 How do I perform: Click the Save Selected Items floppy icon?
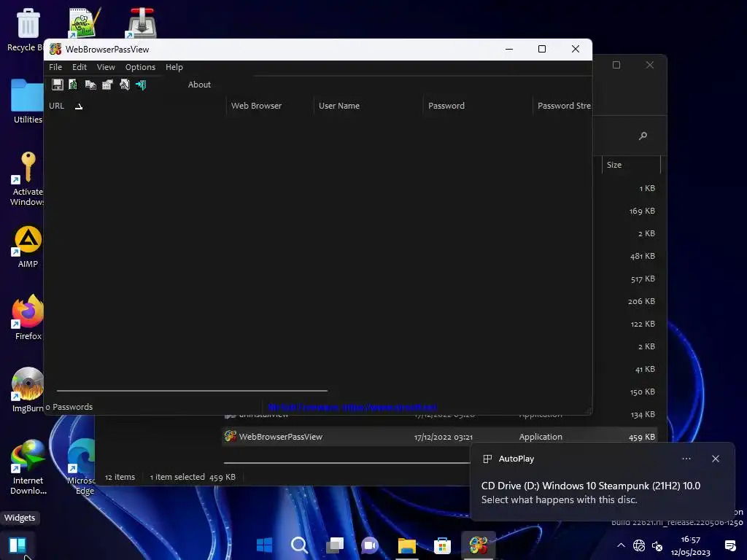(x=58, y=85)
